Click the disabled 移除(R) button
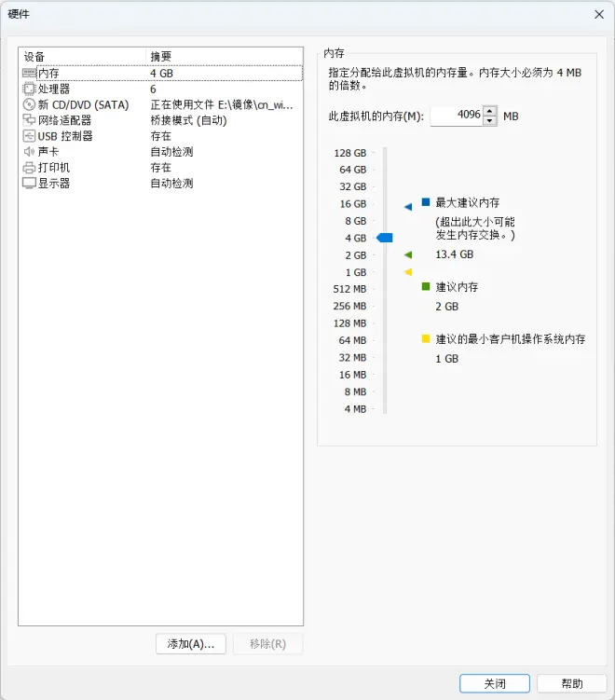The width and height of the screenshot is (615, 700). click(x=267, y=644)
